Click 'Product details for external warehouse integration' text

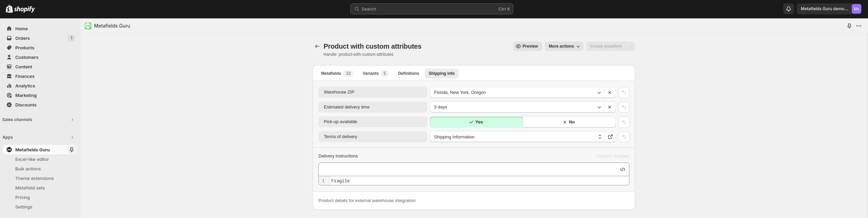(367, 201)
